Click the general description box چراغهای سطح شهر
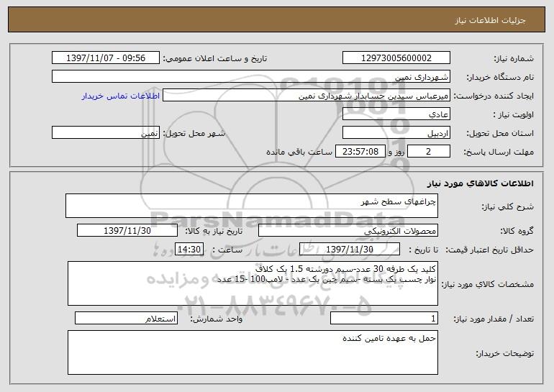This screenshot has height=392, width=554. [252, 206]
